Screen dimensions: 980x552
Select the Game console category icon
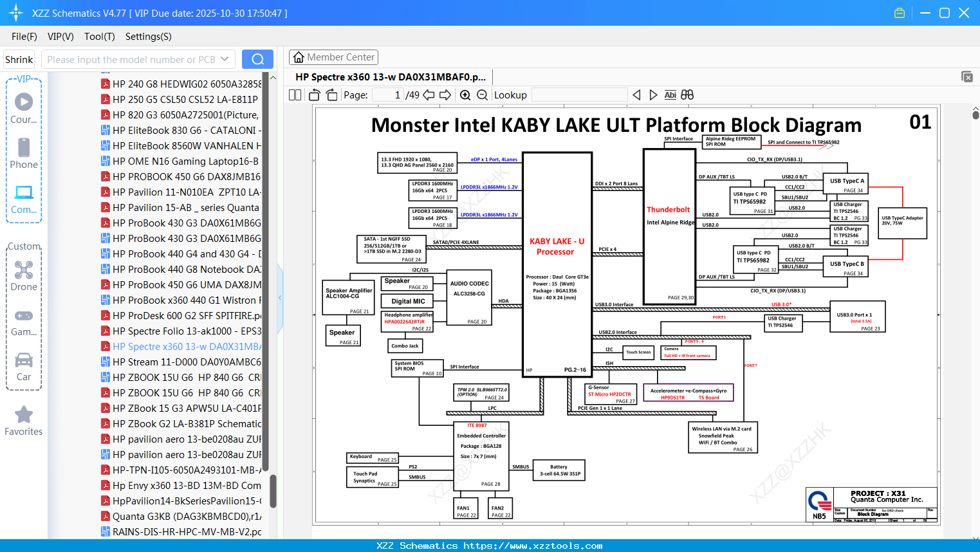click(x=24, y=315)
